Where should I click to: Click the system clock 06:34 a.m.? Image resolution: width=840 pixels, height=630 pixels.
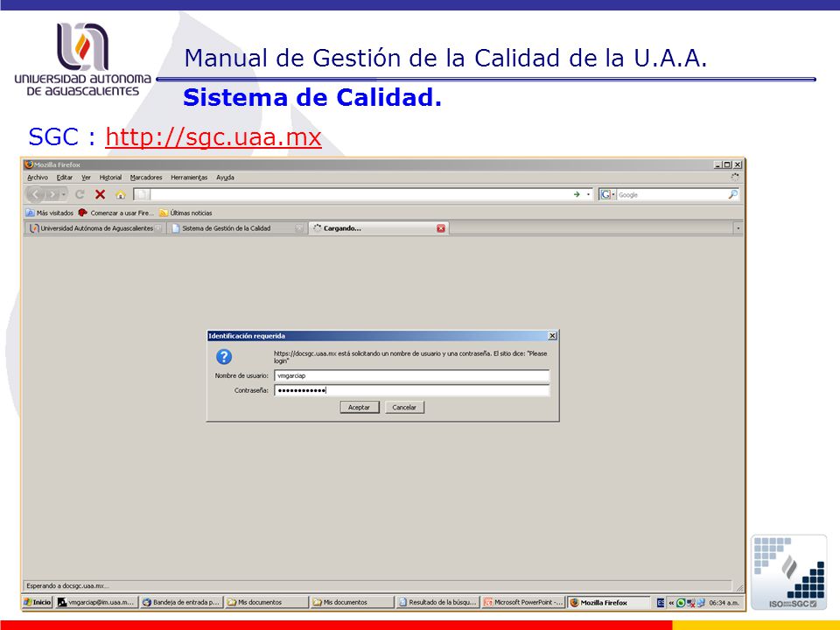(724, 603)
